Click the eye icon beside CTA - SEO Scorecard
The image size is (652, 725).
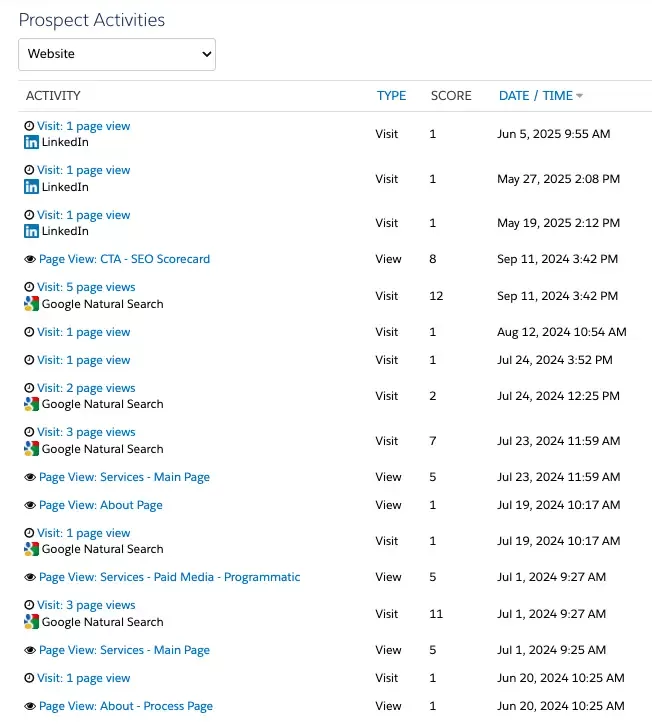(x=30, y=259)
